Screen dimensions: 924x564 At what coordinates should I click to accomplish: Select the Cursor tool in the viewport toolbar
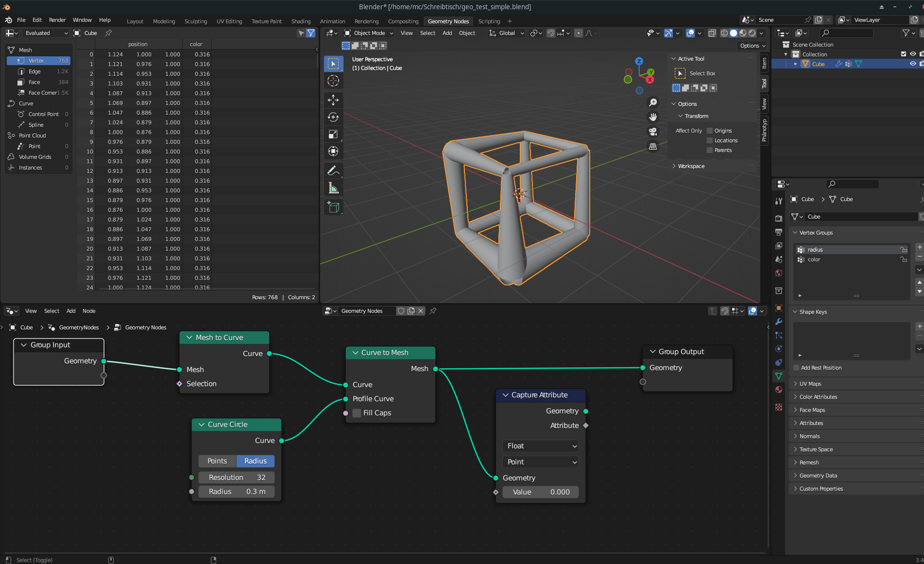point(333,81)
